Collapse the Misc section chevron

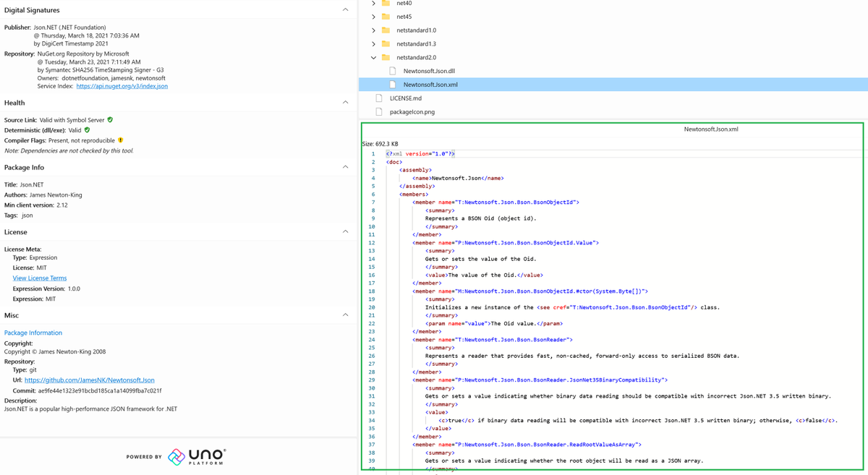pos(345,315)
